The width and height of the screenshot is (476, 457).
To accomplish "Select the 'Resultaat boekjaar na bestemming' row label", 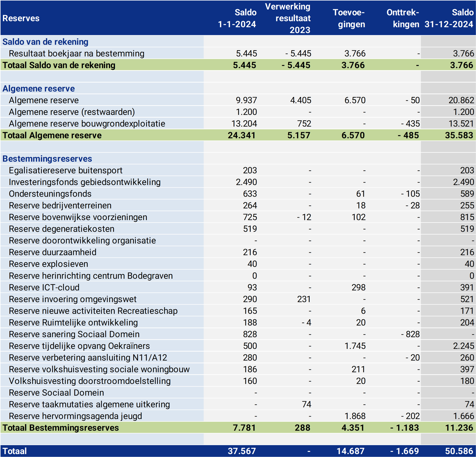I will tap(76, 54).
